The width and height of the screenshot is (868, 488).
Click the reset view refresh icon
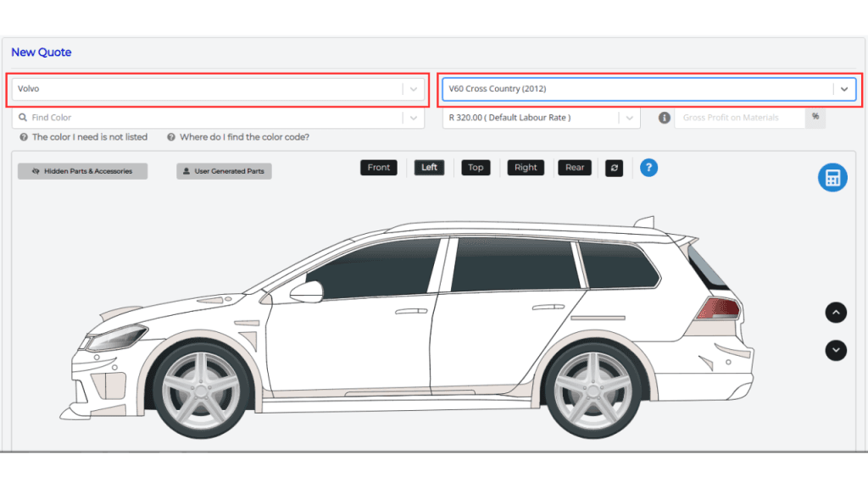pos(615,168)
